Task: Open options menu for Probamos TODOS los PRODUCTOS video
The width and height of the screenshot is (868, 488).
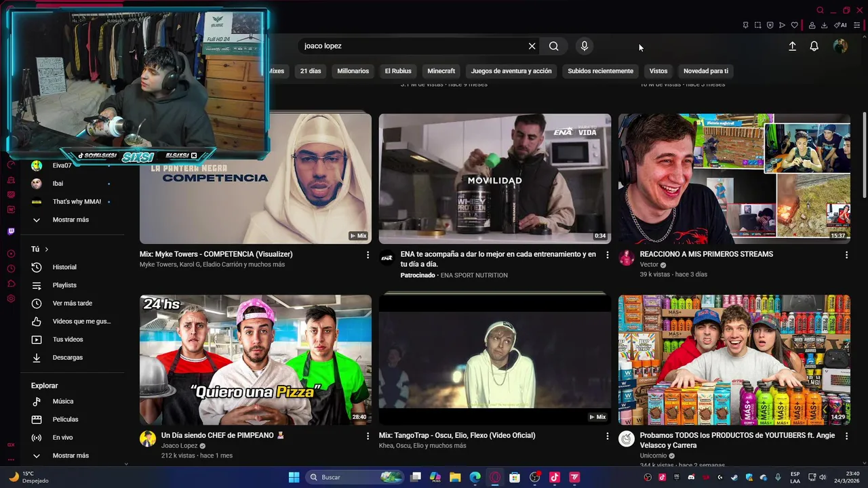Action: (x=846, y=436)
